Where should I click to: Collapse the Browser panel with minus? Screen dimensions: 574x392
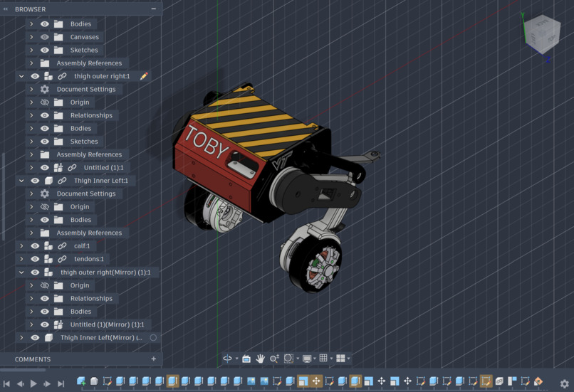tap(154, 9)
